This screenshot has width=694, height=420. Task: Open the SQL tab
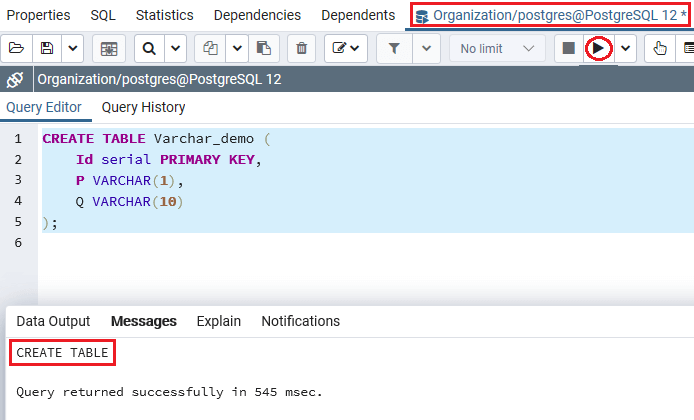click(x=103, y=15)
